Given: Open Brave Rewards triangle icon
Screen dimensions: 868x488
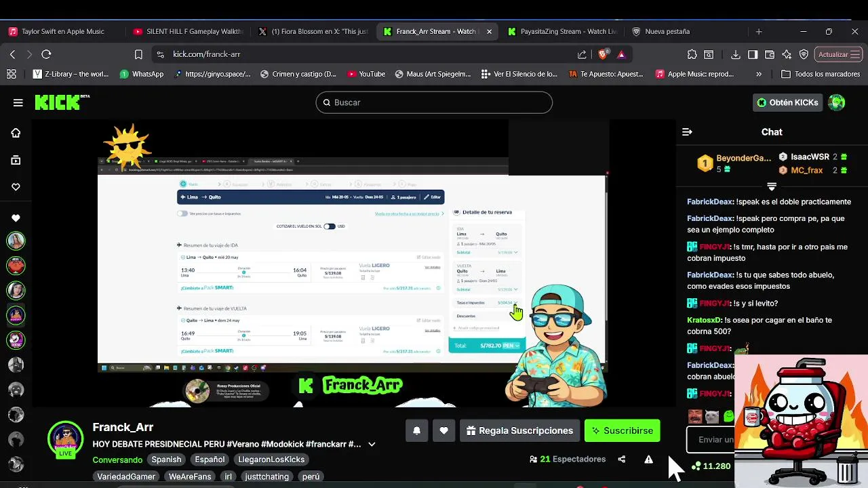Looking at the screenshot, I should 621,54.
